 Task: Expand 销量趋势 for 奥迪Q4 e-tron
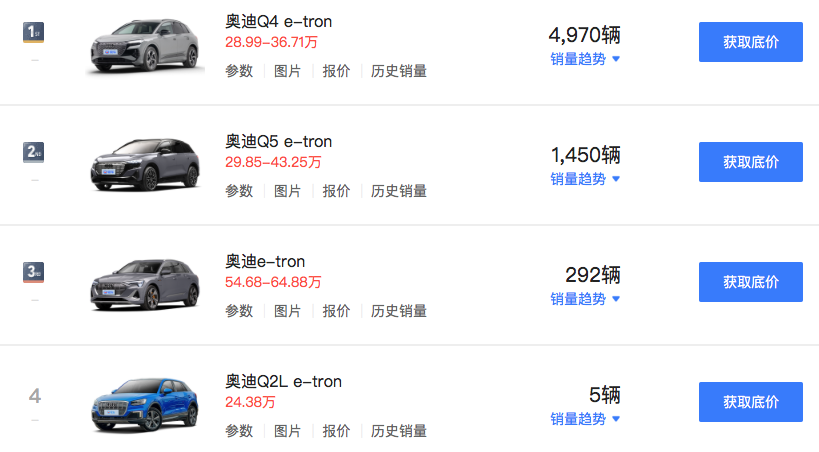coord(585,59)
